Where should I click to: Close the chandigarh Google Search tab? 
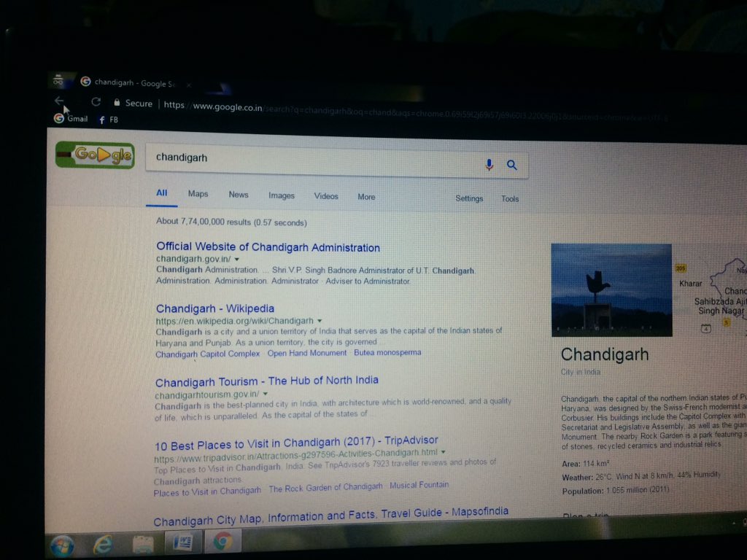click(189, 85)
